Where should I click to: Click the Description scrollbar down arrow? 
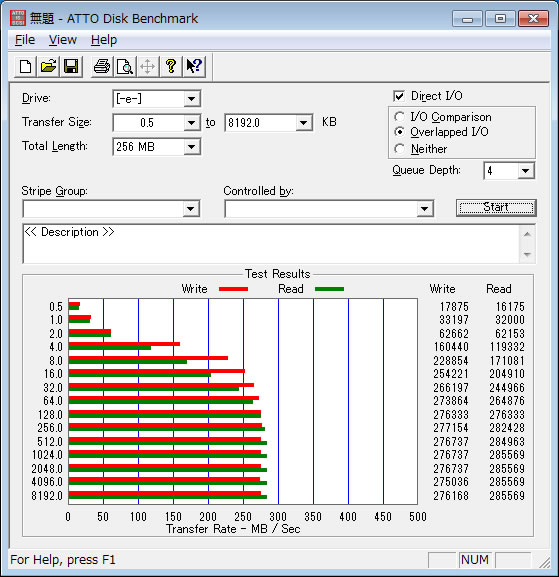pos(527,254)
